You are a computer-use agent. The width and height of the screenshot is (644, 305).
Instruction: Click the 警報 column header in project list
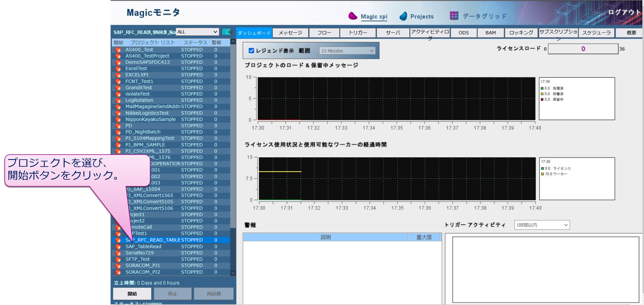[216, 42]
